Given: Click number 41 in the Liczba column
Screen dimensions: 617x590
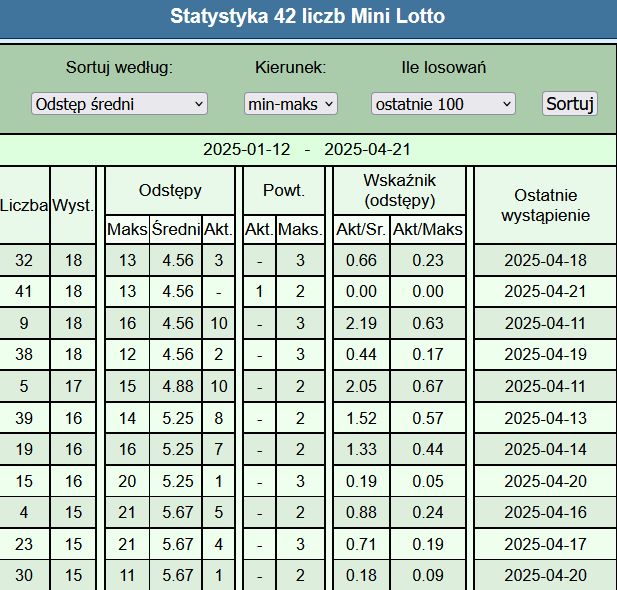Looking at the screenshot, I should [x=24, y=292].
